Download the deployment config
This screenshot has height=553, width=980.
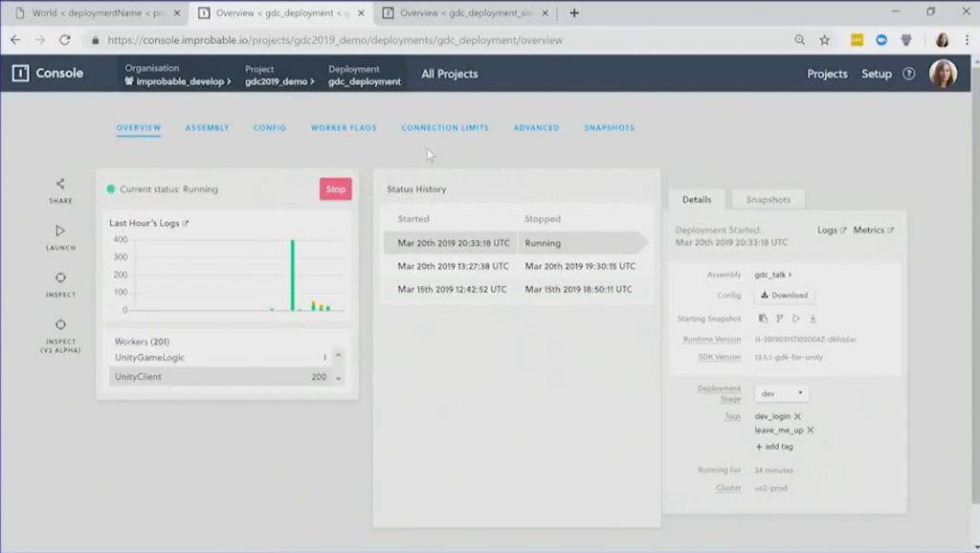coord(784,295)
